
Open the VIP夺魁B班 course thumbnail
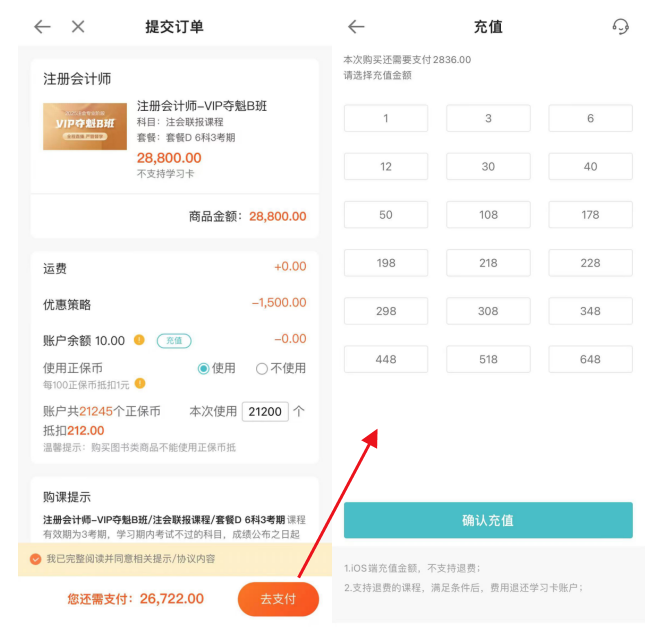(85, 127)
